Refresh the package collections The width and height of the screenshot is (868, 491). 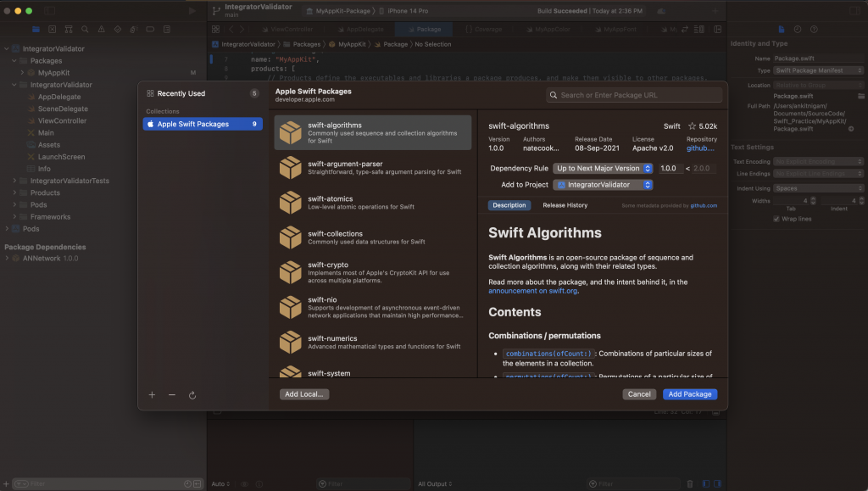(192, 395)
